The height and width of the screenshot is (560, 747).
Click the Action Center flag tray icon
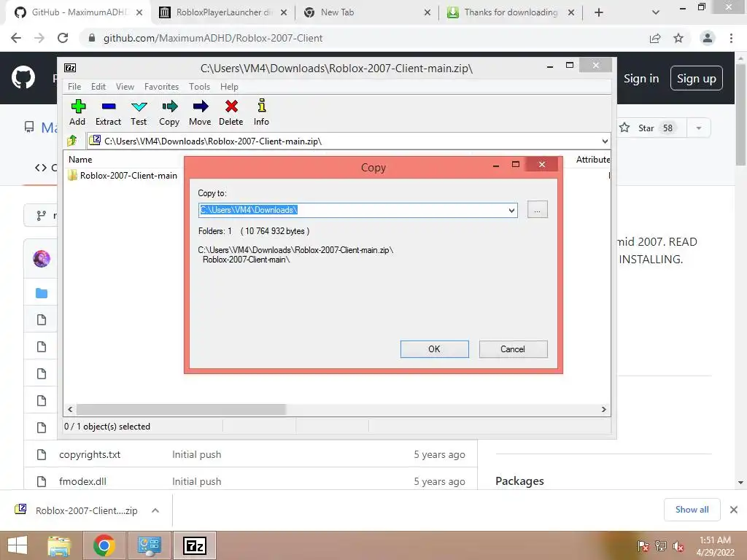643,546
